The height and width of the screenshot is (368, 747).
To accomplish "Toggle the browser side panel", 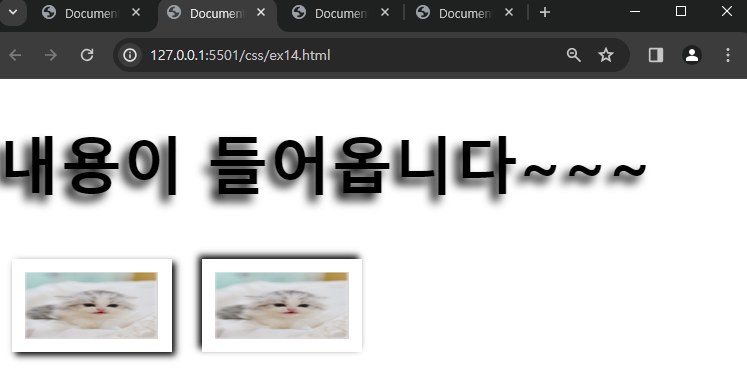I will 656,55.
